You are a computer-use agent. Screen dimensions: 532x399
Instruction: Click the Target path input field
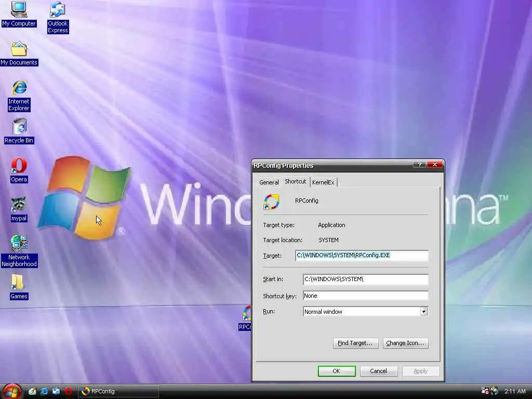362,256
